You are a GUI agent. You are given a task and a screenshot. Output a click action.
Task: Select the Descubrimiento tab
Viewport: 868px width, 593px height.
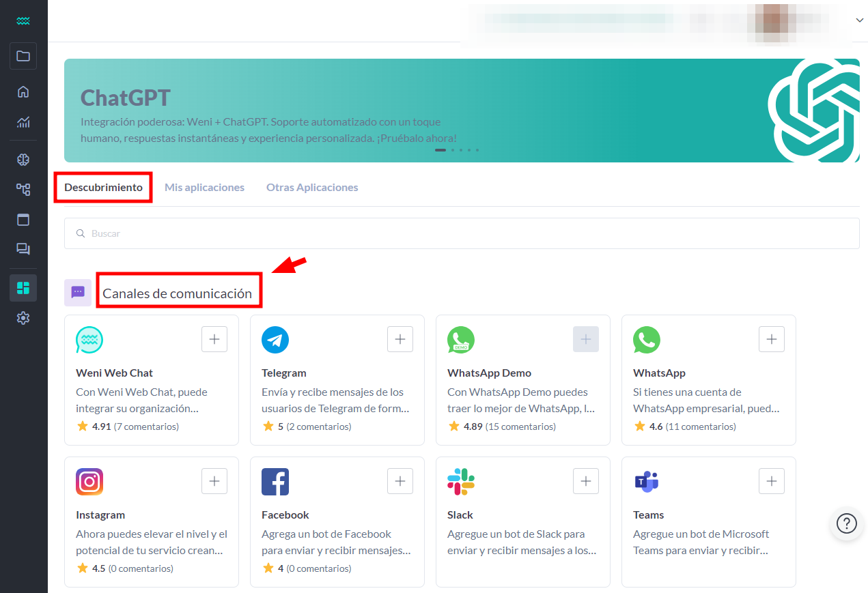[103, 187]
